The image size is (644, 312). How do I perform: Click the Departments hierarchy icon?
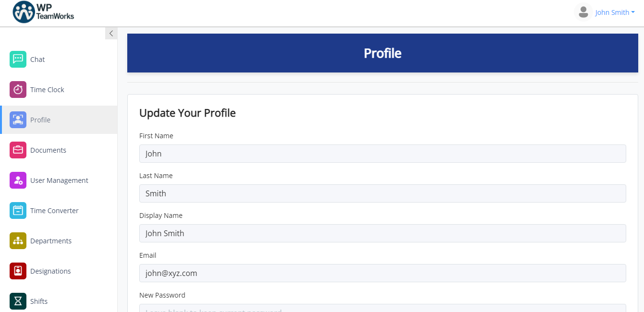[x=18, y=240]
